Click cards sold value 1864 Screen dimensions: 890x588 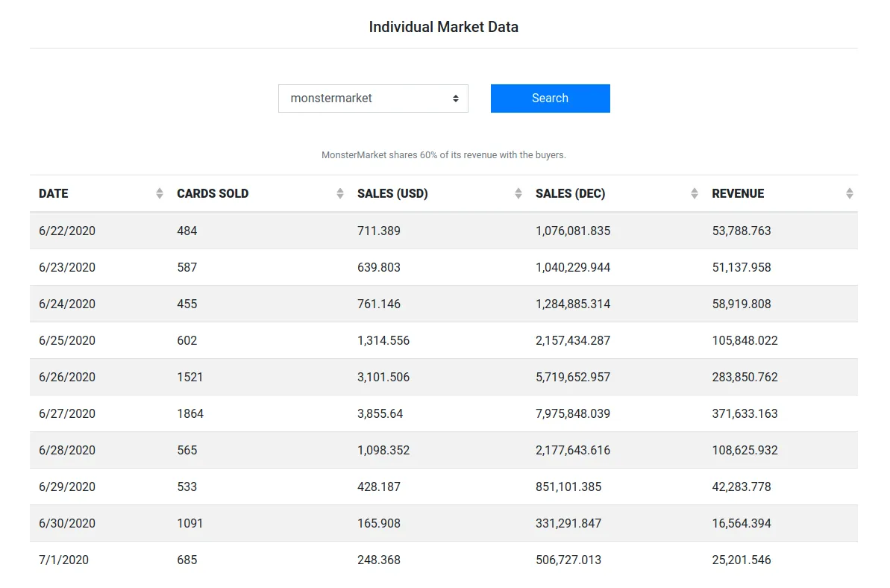pos(190,413)
